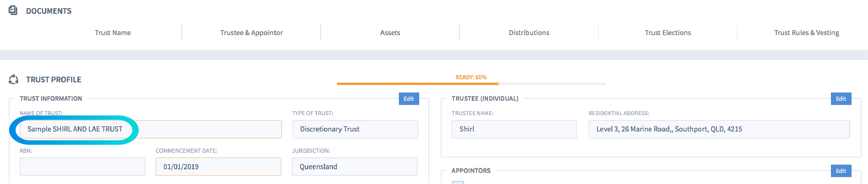
Task: Go to the Distributions tab
Action: (x=529, y=32)
